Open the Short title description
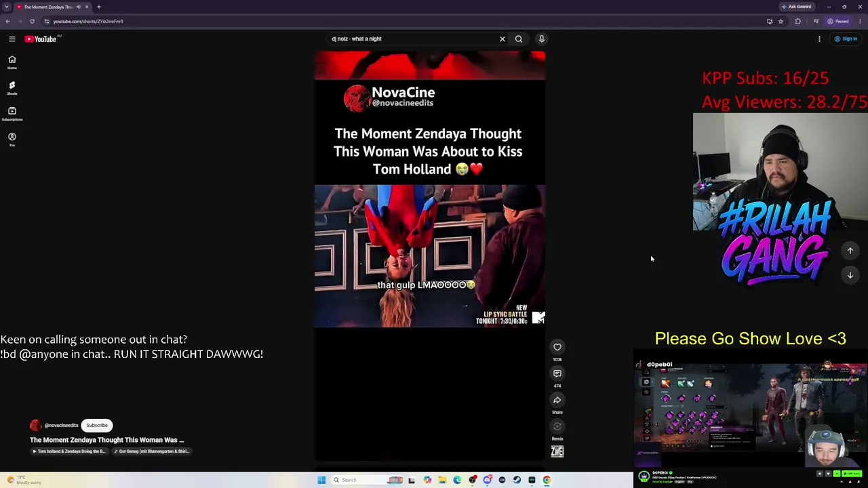This screenshot has height=488, width=868. point(106,440)
